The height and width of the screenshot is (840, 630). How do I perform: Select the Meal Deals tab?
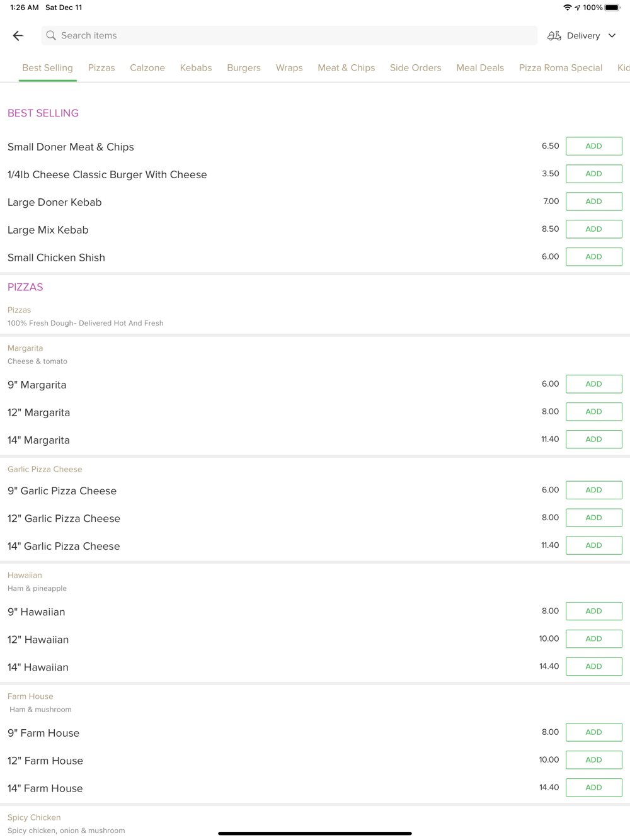[480, 68]
